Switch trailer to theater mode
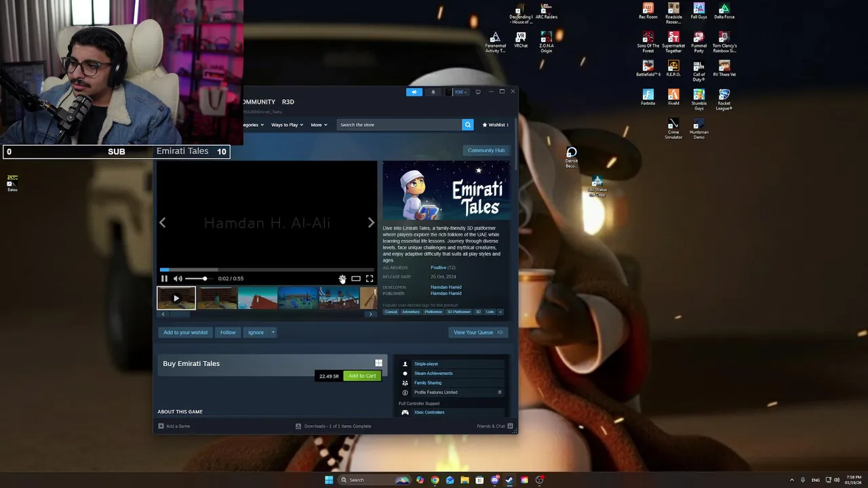Viewport: 868px width, 488px height. pyautogui.click(x=356, y=279)
